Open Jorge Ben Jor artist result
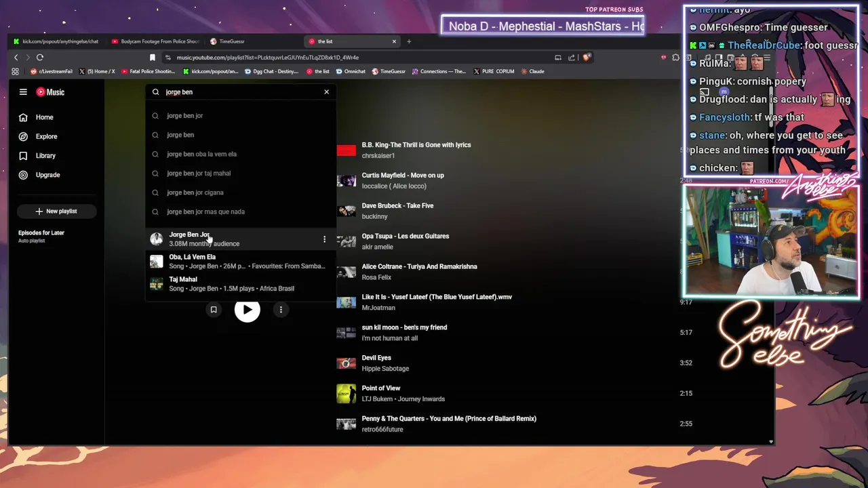This screenshot has height=488, width=868. (x=241, y=239)
